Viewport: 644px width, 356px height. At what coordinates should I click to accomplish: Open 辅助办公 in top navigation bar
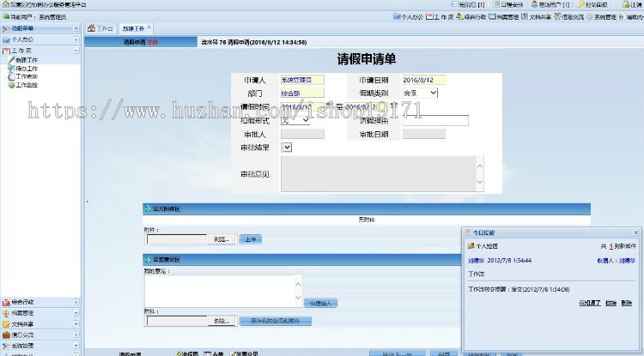pos(632,17)
